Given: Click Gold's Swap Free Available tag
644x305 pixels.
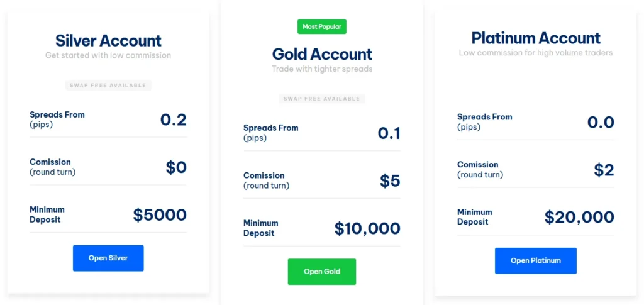Looking at the screenshot, I should point(322,99).
